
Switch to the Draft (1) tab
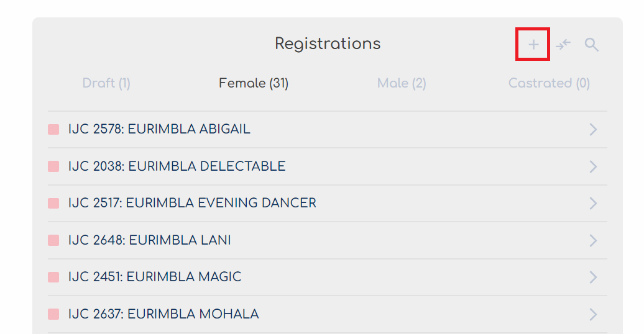coord(106,83)
